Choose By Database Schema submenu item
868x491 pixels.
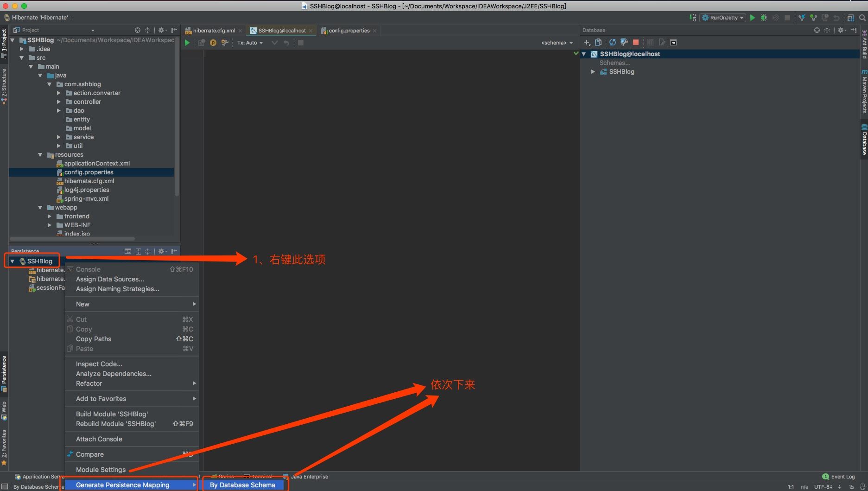pos(243,485)
